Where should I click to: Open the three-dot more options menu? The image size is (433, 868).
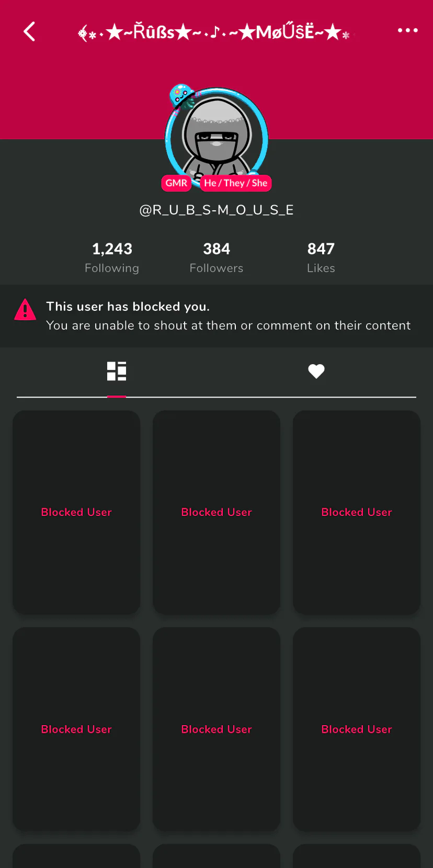[x=407, y=30]
